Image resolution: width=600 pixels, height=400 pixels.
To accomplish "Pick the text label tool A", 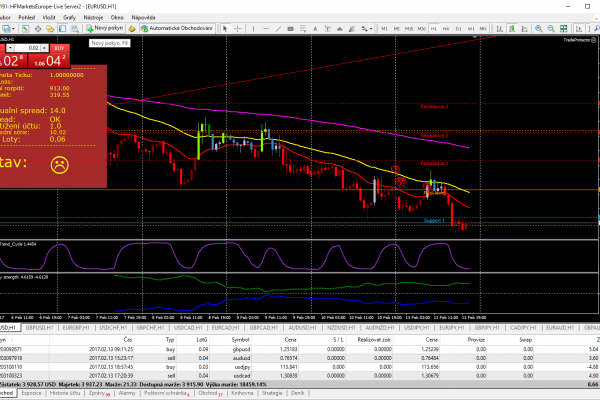I will pos(315,29).
